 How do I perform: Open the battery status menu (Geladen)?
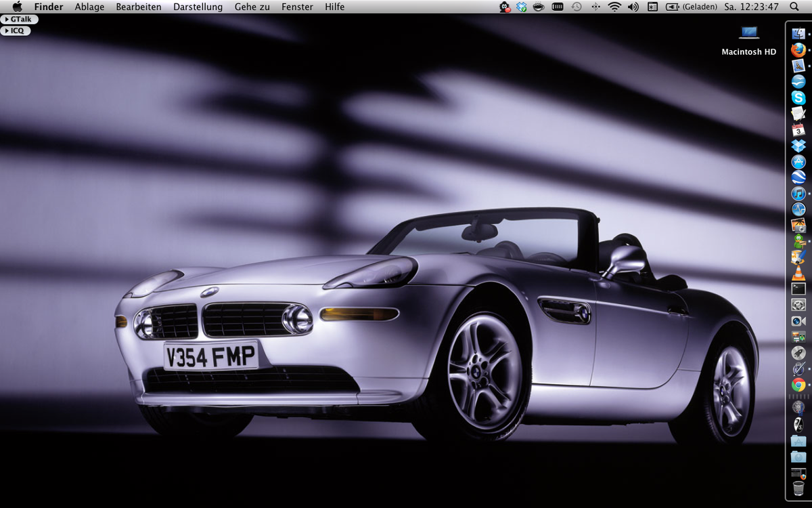tap(692, 7)
